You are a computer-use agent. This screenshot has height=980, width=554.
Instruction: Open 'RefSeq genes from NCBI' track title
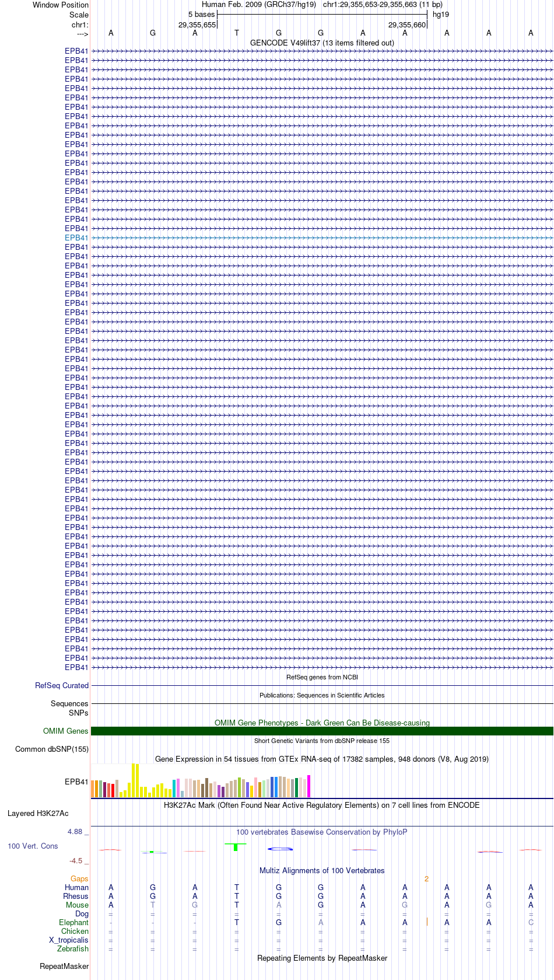point(322,677)
